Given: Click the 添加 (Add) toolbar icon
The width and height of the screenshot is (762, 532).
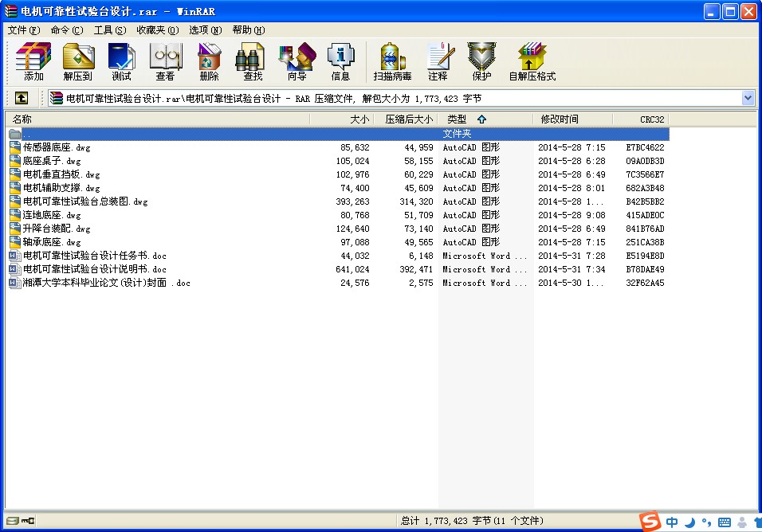Looking at the screenshot, I should click(33, 61).
